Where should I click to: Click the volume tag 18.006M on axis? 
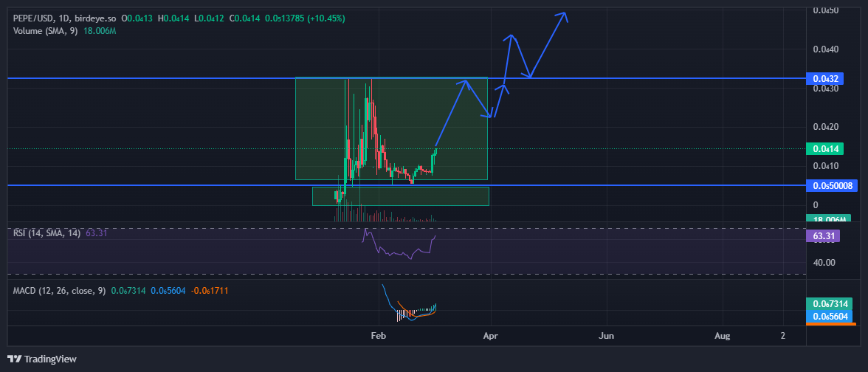(827, 220)
